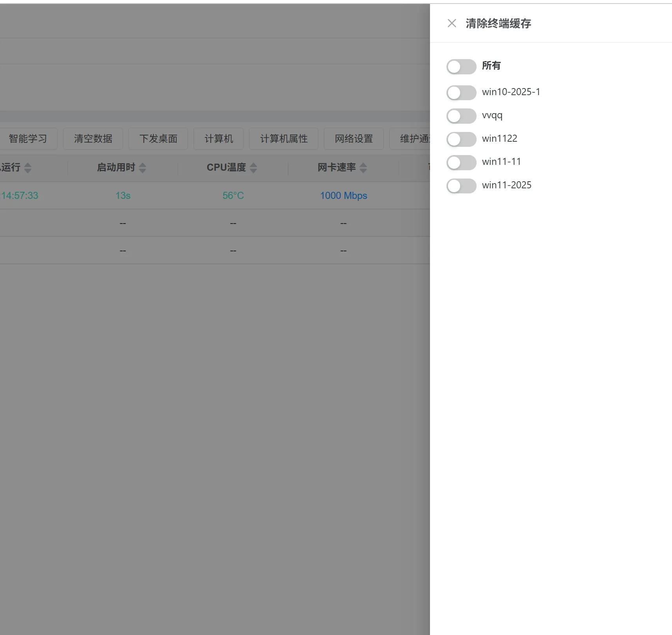Viewport: 672px width, 635px height.
Task: Click the 清空数据 button
Action: 93,139
